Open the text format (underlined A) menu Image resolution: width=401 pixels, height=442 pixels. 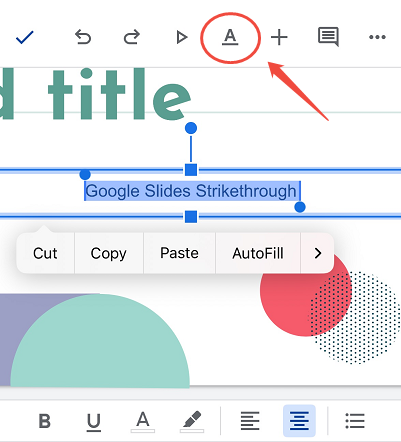click(230, 37)
